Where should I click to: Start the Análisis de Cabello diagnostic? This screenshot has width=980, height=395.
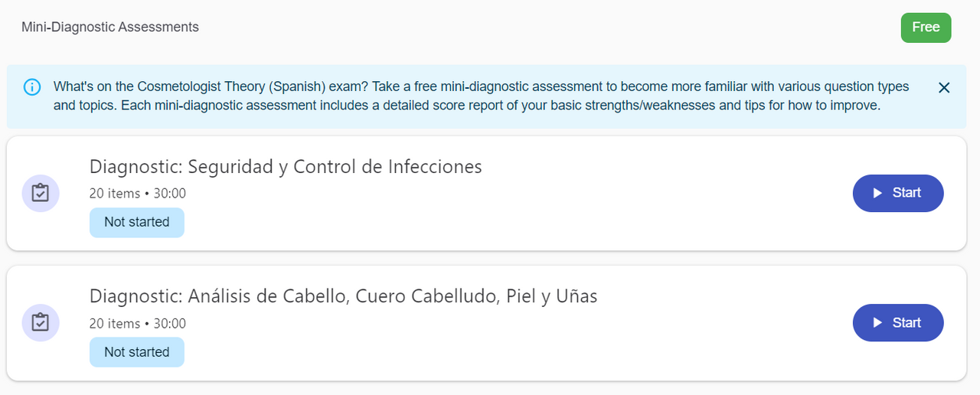click(898, 323)
